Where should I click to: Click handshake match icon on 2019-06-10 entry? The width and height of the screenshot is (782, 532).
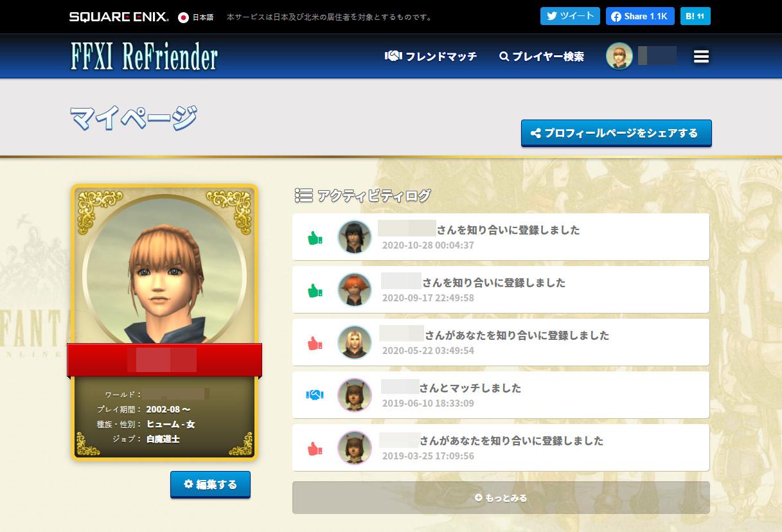(314, 395)
